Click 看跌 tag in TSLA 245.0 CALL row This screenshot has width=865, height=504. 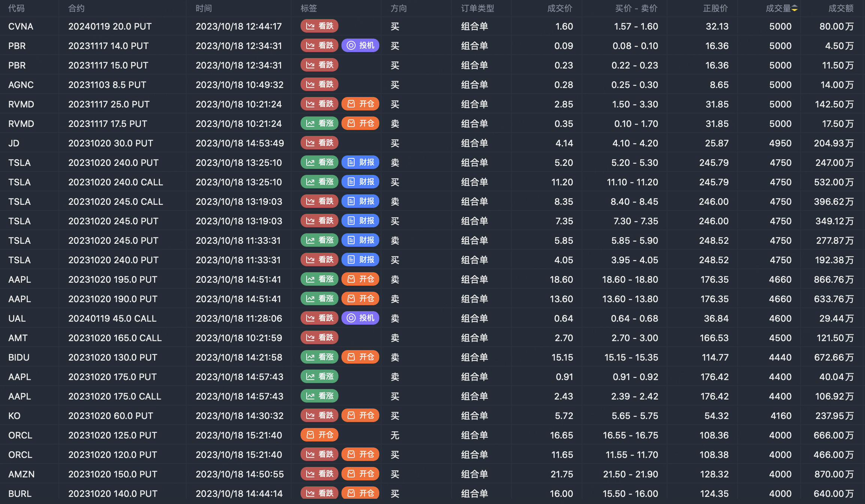(x=319, y=201)
